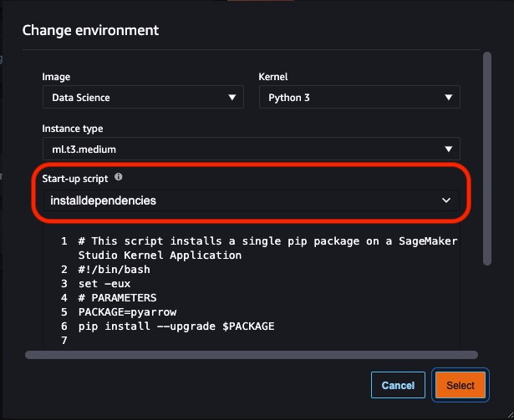Confirm with the orange Select button
The height and width of the screenshot is (420, 514).
point(461,385)
